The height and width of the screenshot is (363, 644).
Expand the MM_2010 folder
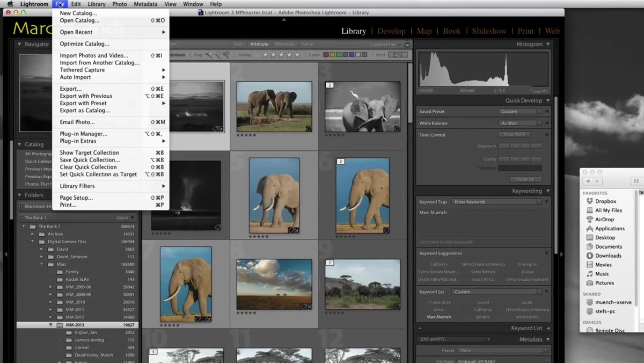tap(51, 302)
